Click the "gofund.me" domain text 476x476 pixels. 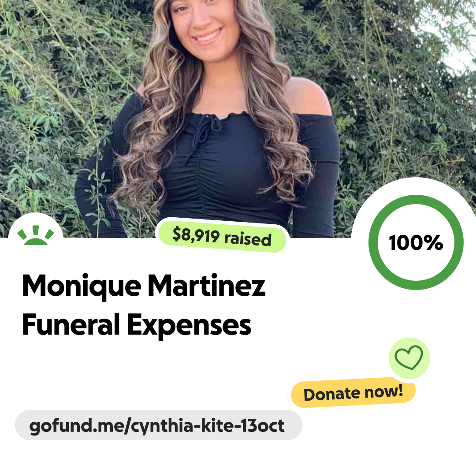(77, 426)
